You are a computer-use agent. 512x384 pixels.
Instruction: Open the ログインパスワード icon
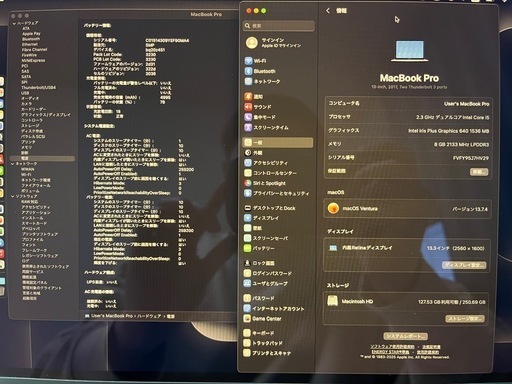[x=247, y=273]
